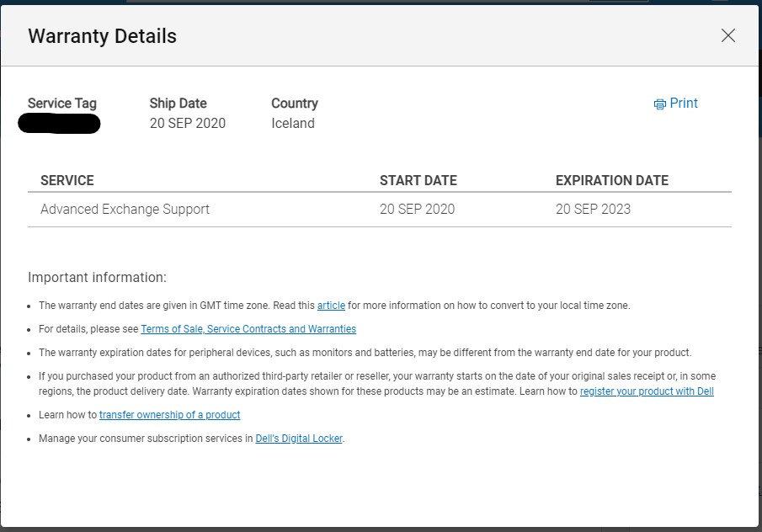
Task: Click the Ship Date label
Action: click(x=178, y=104)
